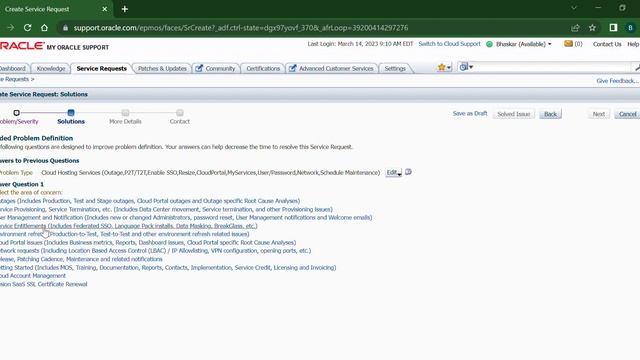Image resolution: width=640 pixels, height=360 pixels.
Task: Click the Solutions step marker
Action: (x=71, y=113)
